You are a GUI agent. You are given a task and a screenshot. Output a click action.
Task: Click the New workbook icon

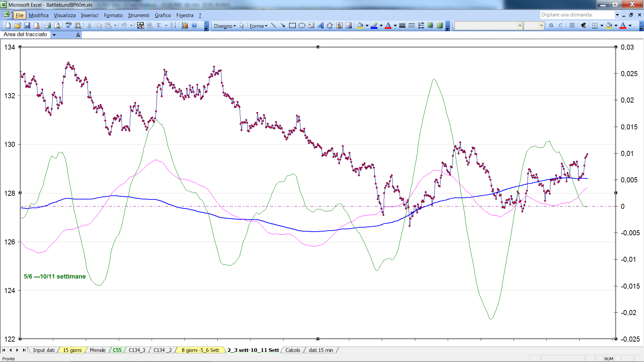tap(8, 25)
